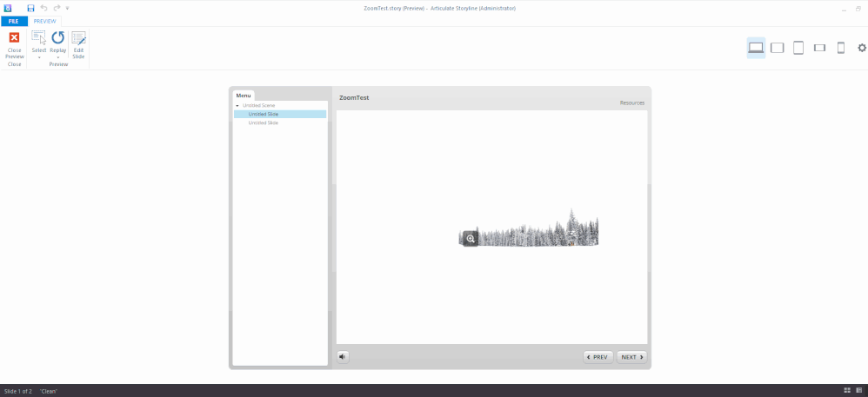Switch to Slide View icon in status bar

[858, 390]
